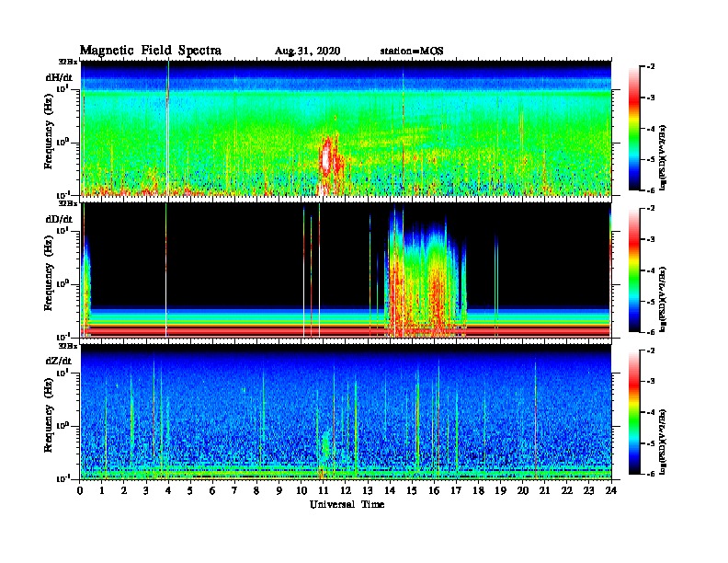
Task: Click hour tick label 24 on time axis
Action: coord(611,490)
